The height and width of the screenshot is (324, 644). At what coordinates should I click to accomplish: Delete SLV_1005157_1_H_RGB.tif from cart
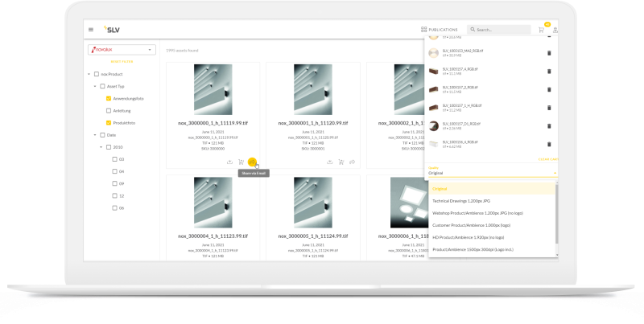549,108
